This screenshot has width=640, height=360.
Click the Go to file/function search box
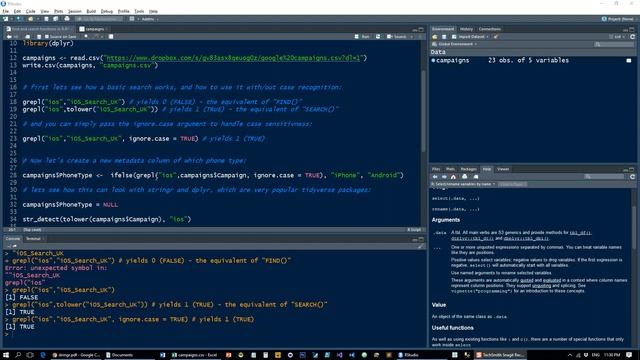pos(99,19)
